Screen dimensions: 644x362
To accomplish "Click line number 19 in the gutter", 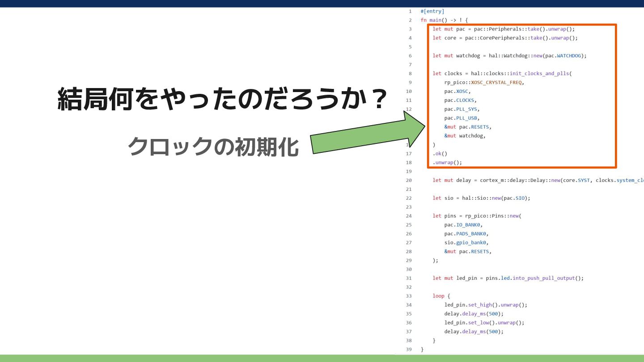I will [x=409, y=171].
